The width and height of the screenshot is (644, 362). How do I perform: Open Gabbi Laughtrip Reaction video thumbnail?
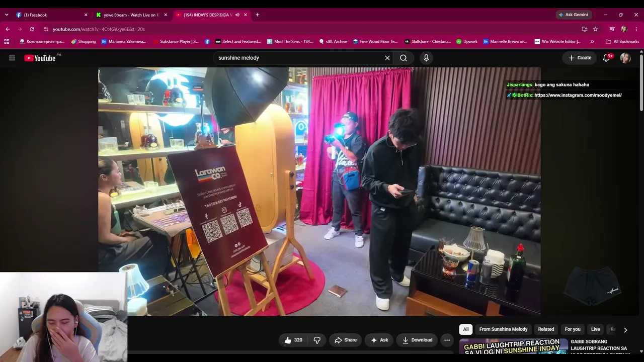[513, 347]
